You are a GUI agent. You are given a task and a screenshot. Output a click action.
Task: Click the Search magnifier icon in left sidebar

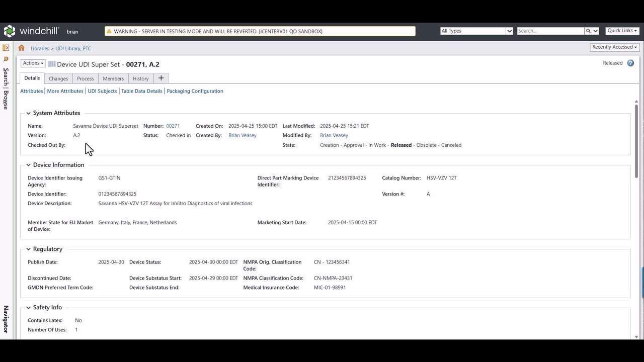(x=6, y=59)
